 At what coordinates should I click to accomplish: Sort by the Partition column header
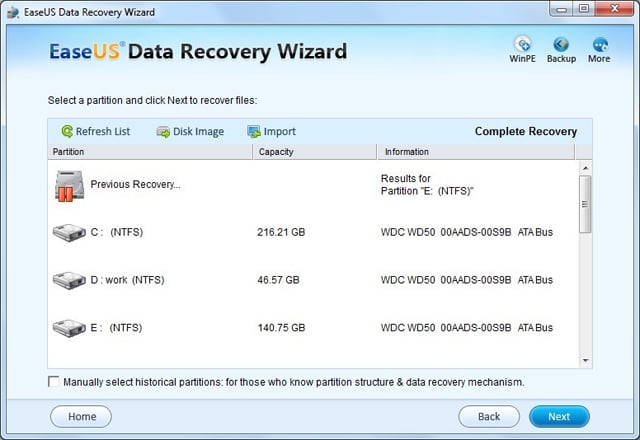pyautogui.click(x=150, y=152)
